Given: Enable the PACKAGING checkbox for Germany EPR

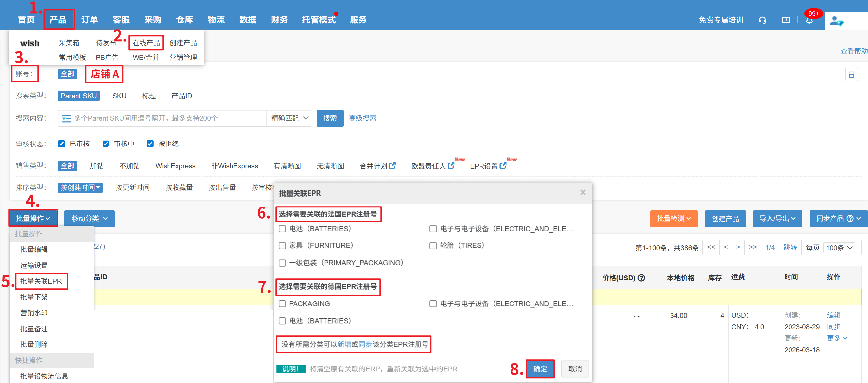Looking at the screenshot, I should pyautogui.click(x=282, y=304).
